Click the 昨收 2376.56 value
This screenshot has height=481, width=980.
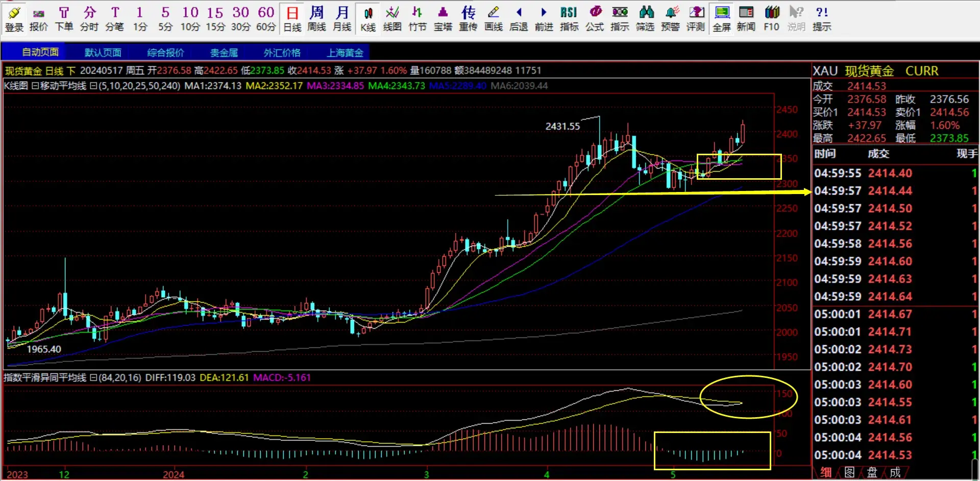pyautogui.click(x=949, y=99)
